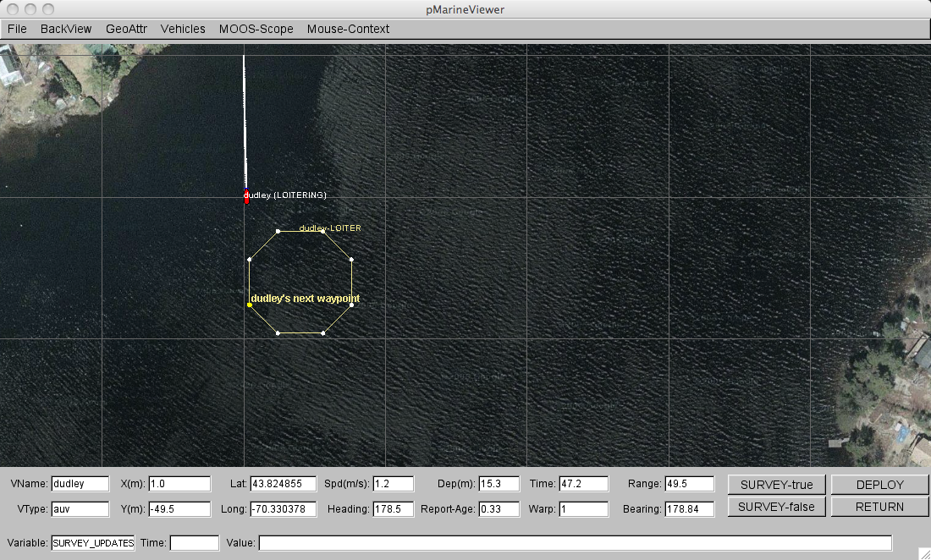
Task: Open the Vehicles menu
Action: tap(183, 29)
